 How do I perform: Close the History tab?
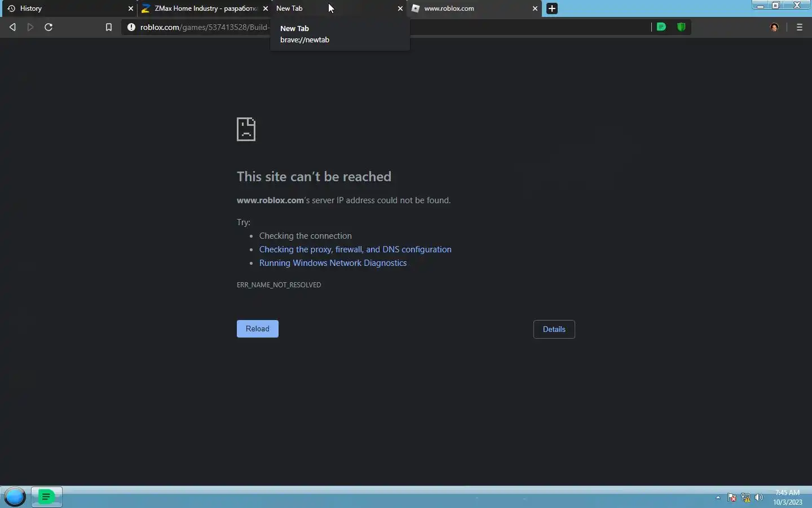tap(131, 8)
